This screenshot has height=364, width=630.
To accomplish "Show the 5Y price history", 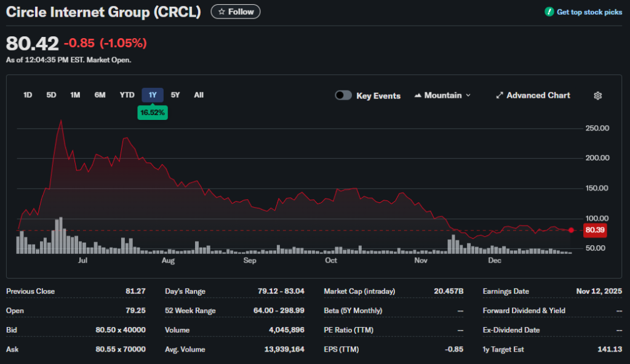I will [175, 95].
